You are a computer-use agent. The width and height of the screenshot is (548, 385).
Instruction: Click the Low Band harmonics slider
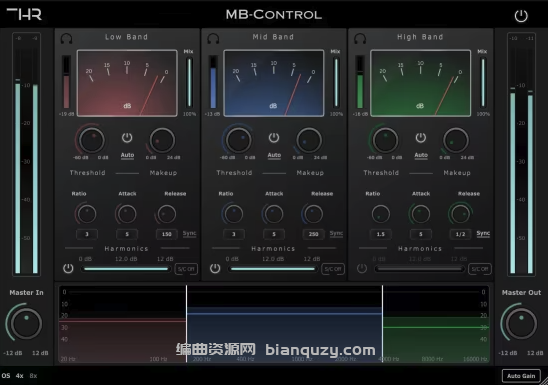[x=126, y=269]
